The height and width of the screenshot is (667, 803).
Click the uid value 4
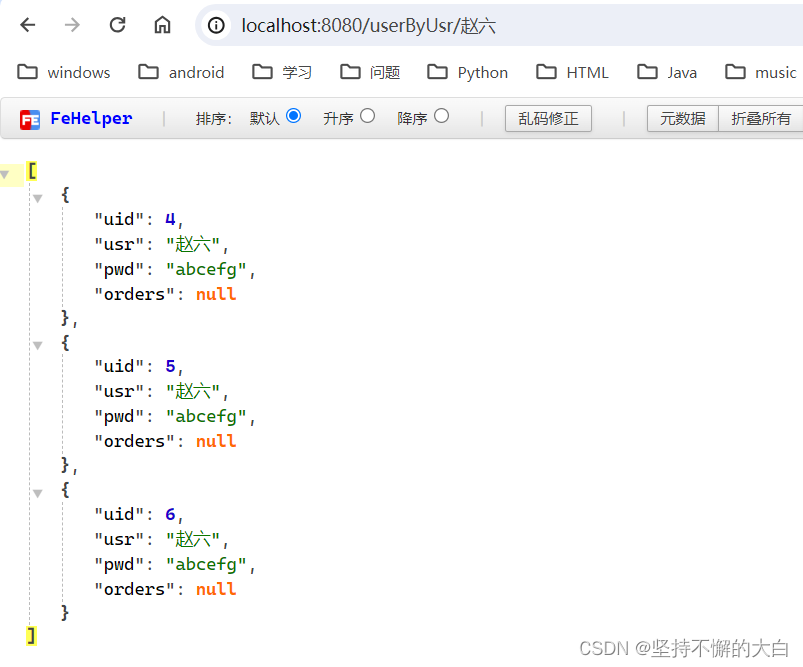coord(170,219)
